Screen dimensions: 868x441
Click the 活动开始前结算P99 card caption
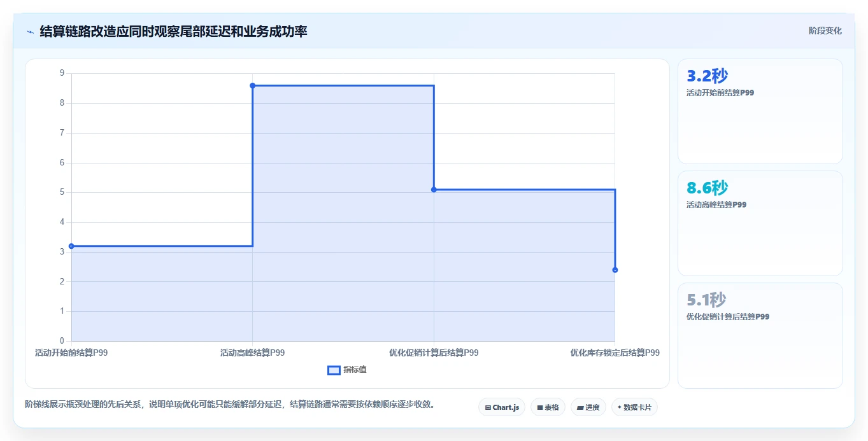pos(720,93)
